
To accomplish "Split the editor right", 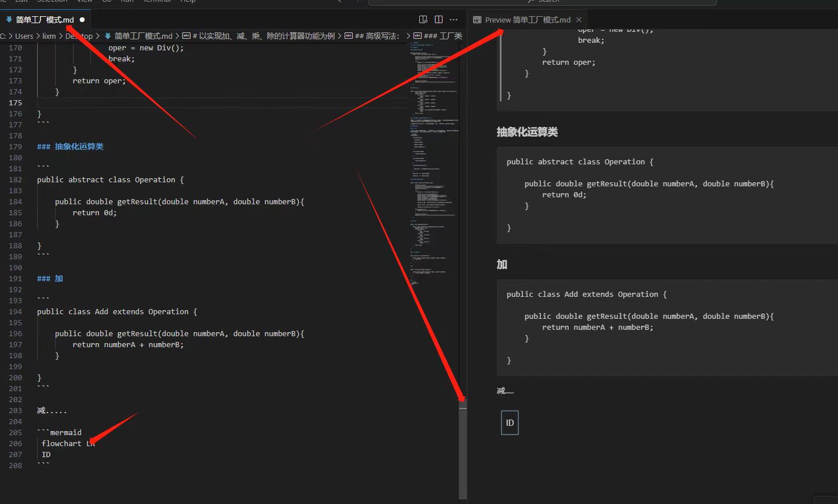I will 438,20.
